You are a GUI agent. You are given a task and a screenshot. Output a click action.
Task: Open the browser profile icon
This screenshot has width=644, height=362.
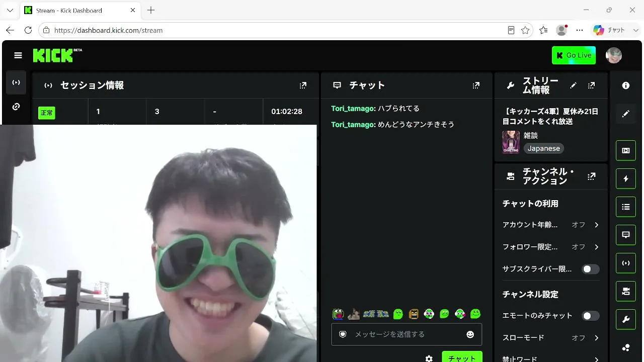click(561, 30)
